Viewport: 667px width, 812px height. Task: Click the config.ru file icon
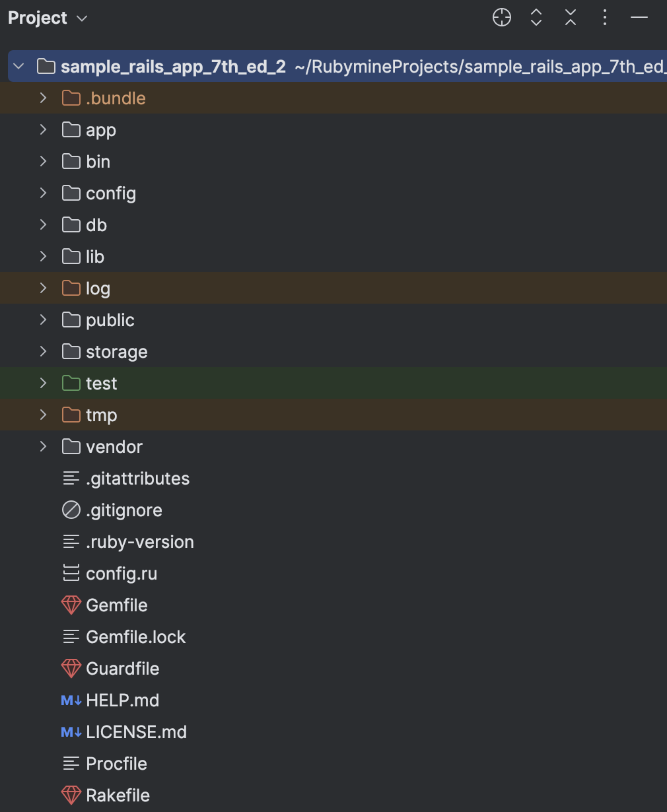(71, 574)
